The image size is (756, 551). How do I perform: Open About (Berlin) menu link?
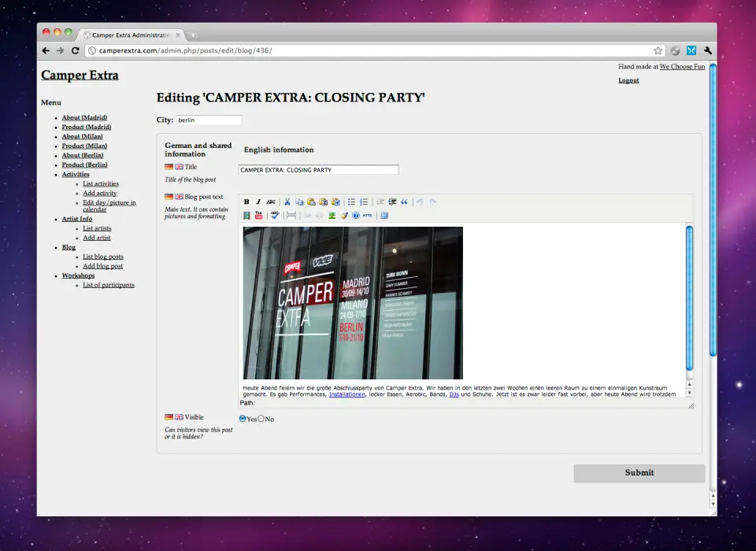[x=83, y=155]
